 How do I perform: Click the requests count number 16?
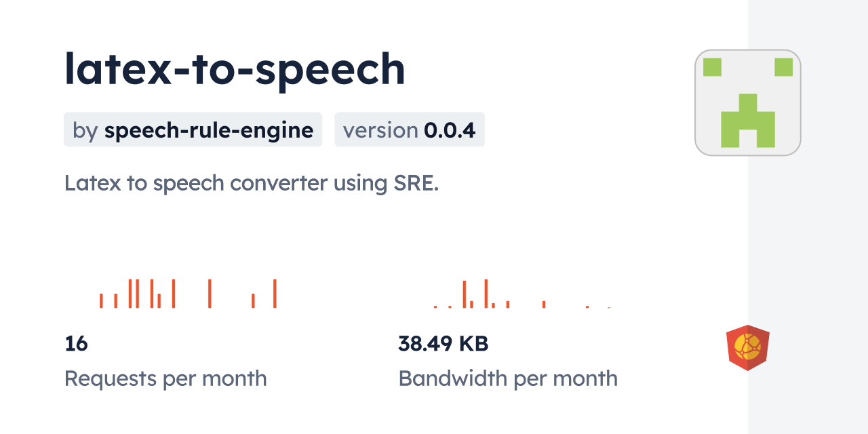tap(76, 344)
